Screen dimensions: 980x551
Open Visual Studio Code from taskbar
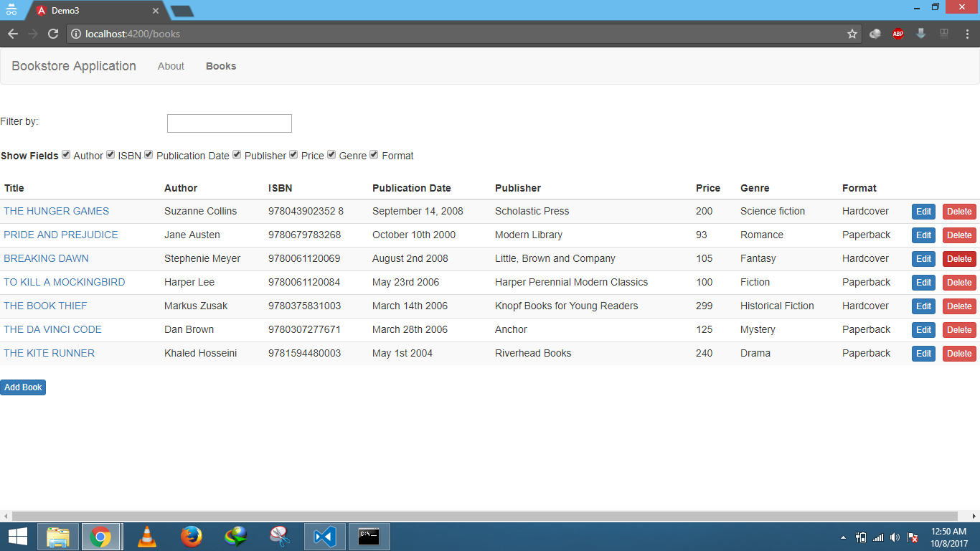pos(325,537)
